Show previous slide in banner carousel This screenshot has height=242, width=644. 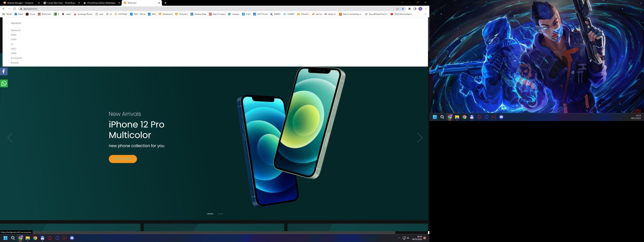[x=10, y=137]
